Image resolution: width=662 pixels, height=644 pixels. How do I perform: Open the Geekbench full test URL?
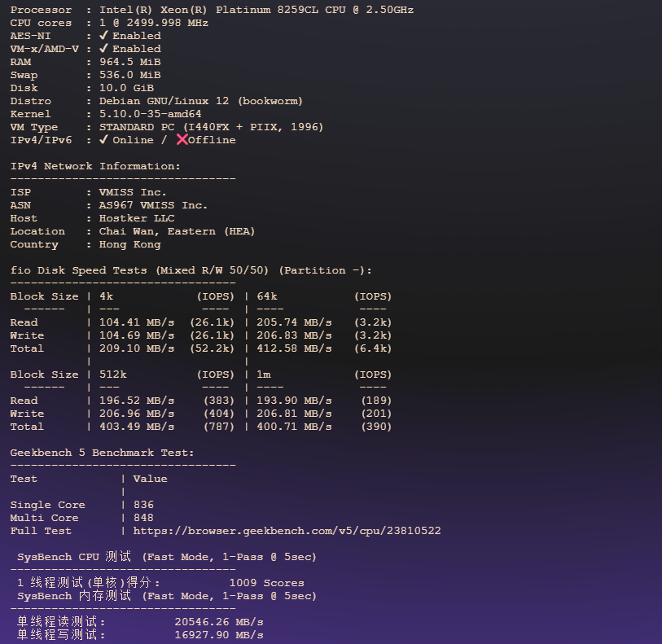[287, 531]
